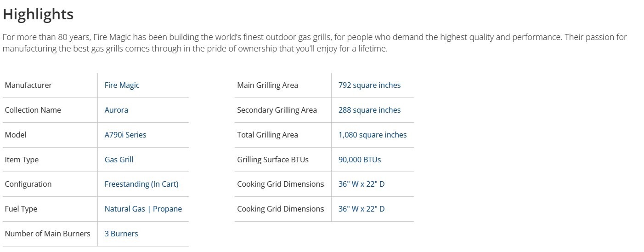The image size is (644, 252).
Task: Click the Grilling Surface BTUs label
Action: 273,160
